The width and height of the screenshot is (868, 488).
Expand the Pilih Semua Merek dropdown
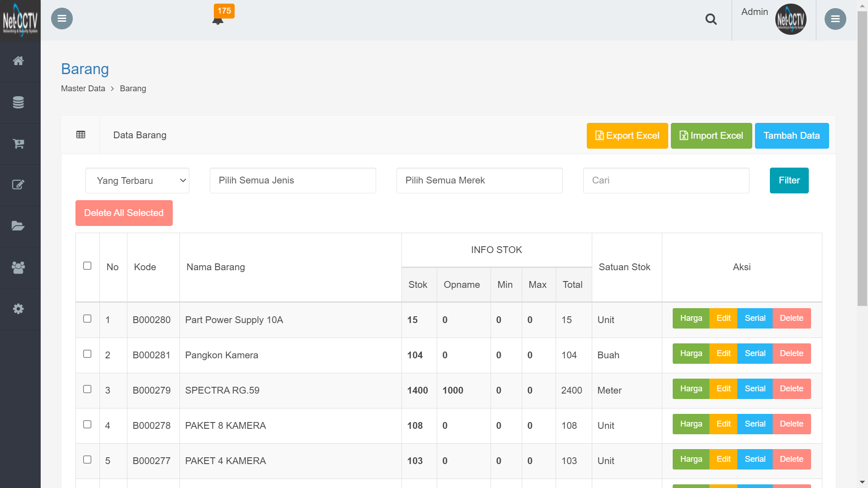coord(479,180)
